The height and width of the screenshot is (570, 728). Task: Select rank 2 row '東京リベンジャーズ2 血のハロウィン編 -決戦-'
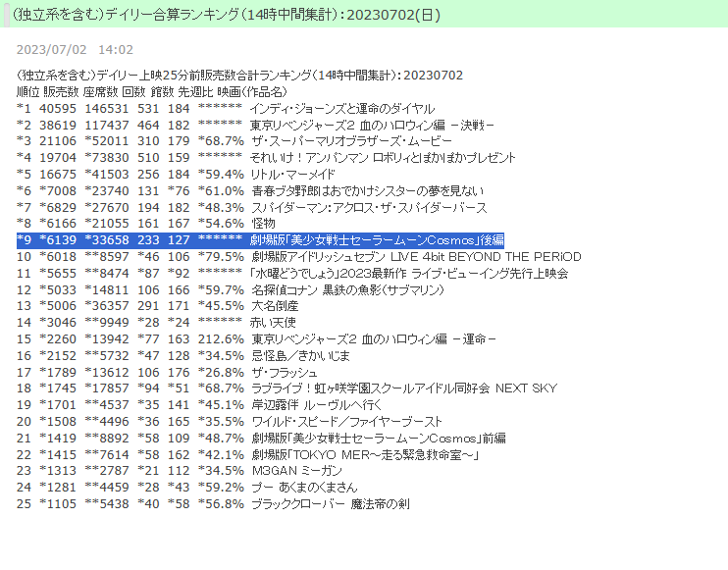pyautogui.click(x=255, y=126)
